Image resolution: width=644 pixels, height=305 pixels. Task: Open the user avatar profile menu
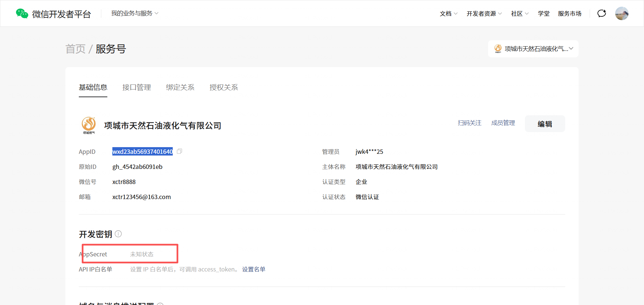click(622, 13)
